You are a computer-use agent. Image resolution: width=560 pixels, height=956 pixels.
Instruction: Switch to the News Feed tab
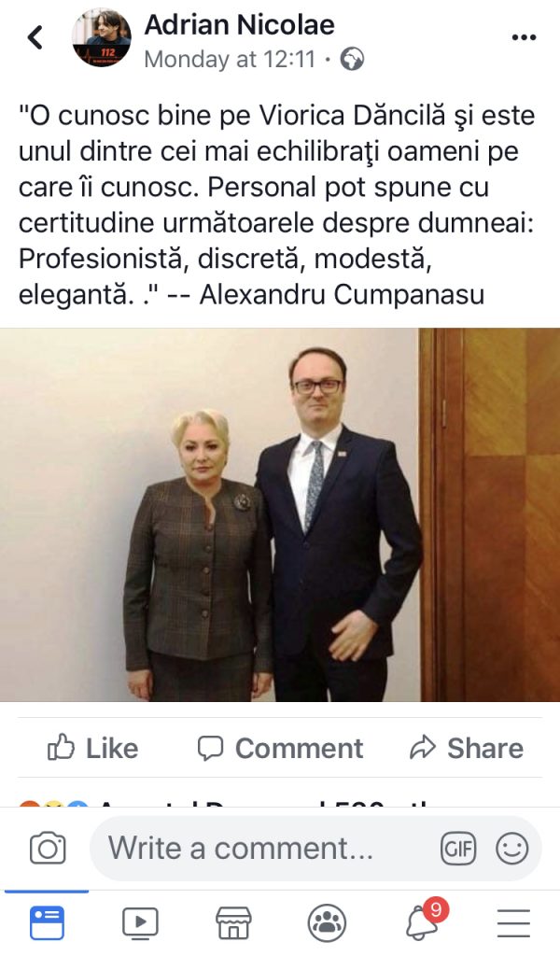pyautogui.click(x=47, y=923)
